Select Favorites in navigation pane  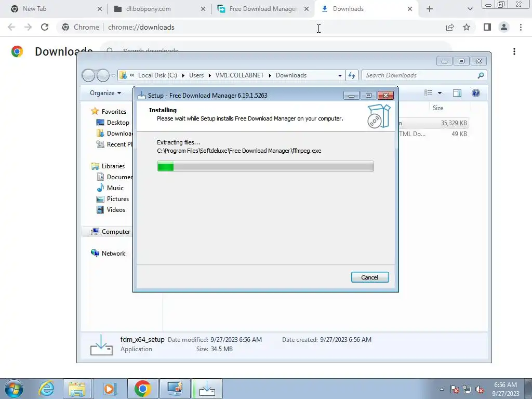114,111
